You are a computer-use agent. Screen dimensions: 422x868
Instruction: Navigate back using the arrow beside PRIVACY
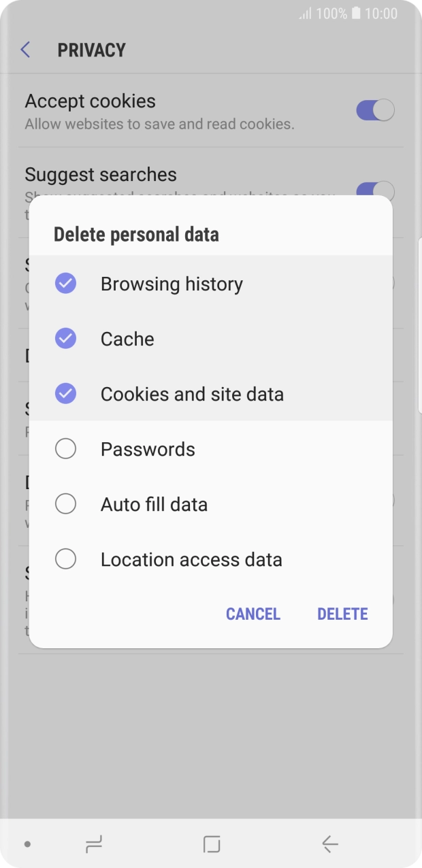point(25,50)
